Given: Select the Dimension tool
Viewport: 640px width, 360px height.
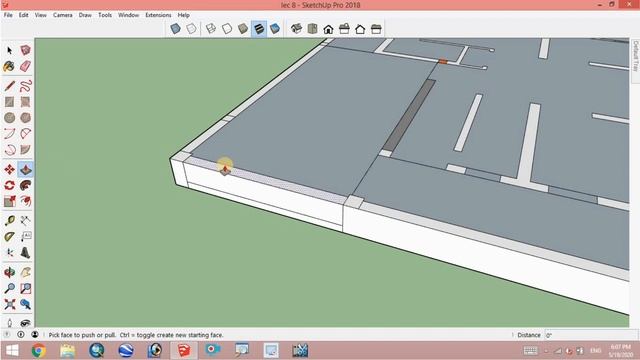Looking at the screenshot, I should tap(25, 221).
